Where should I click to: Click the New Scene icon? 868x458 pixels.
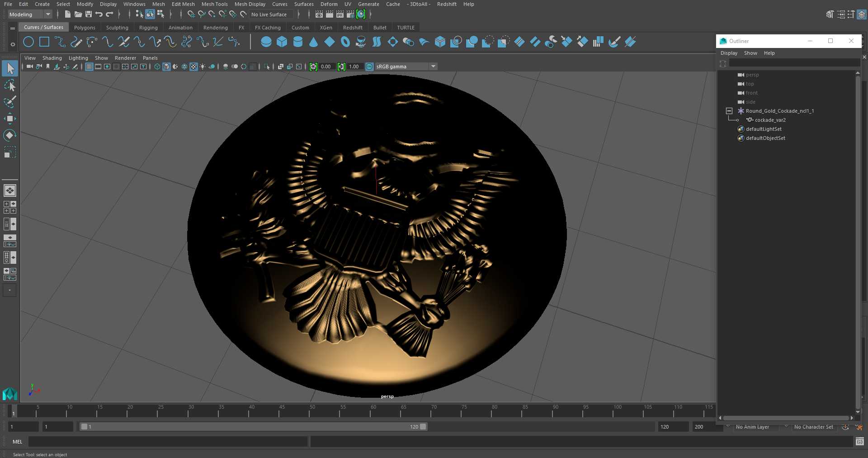[x=67, y=14]
